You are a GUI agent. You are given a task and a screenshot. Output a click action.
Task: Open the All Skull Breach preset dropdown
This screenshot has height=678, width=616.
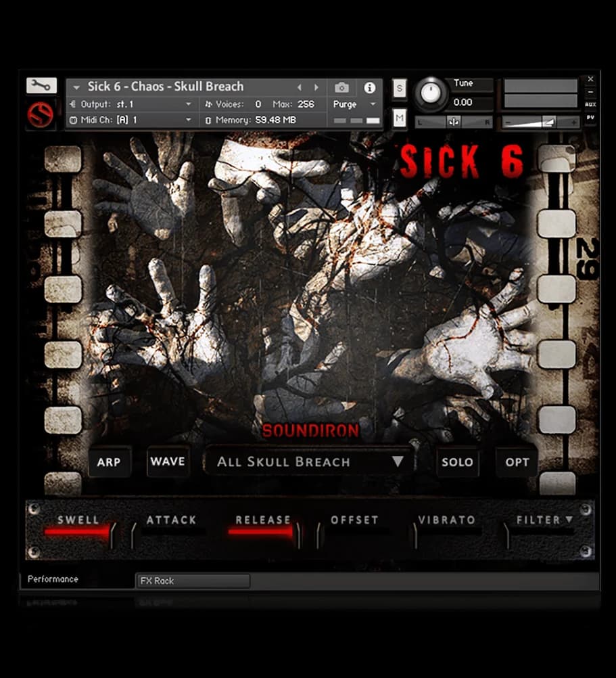(308, 462)
